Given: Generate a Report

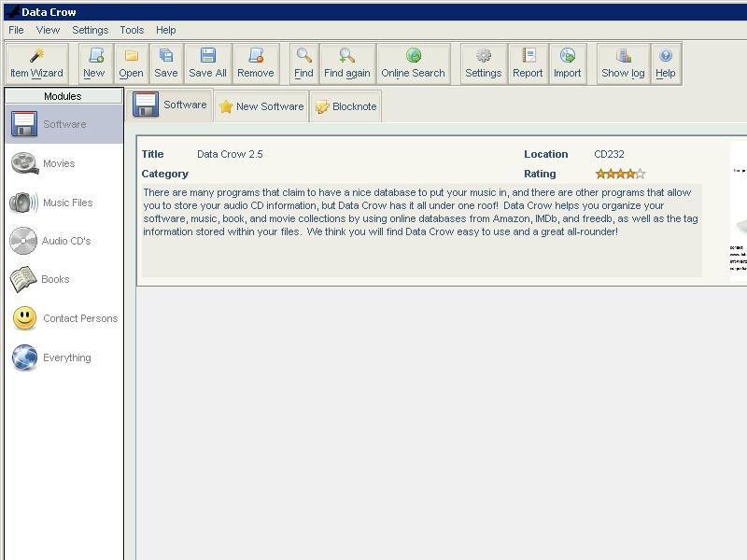Looking at the screenshot, I should (528, 63).
